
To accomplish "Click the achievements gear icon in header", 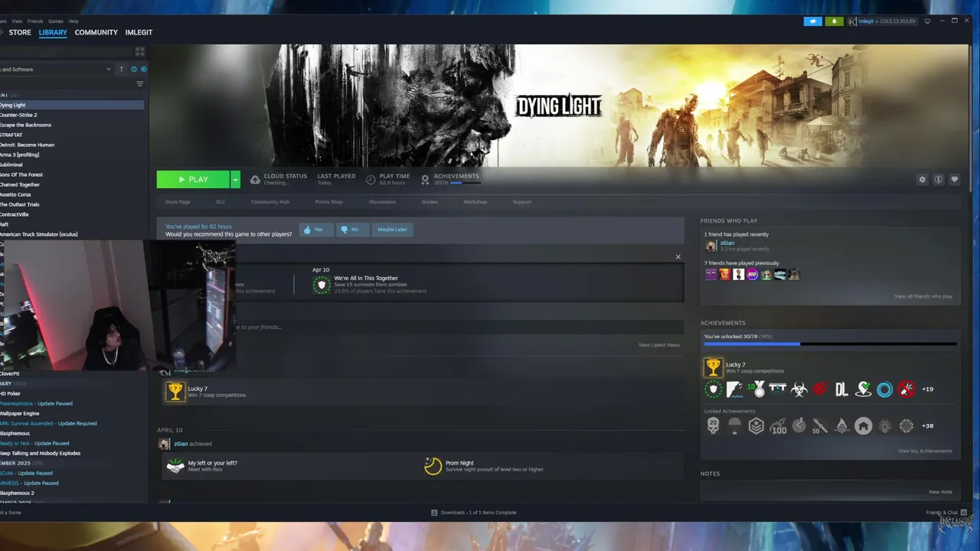I will tap(425, 180).
